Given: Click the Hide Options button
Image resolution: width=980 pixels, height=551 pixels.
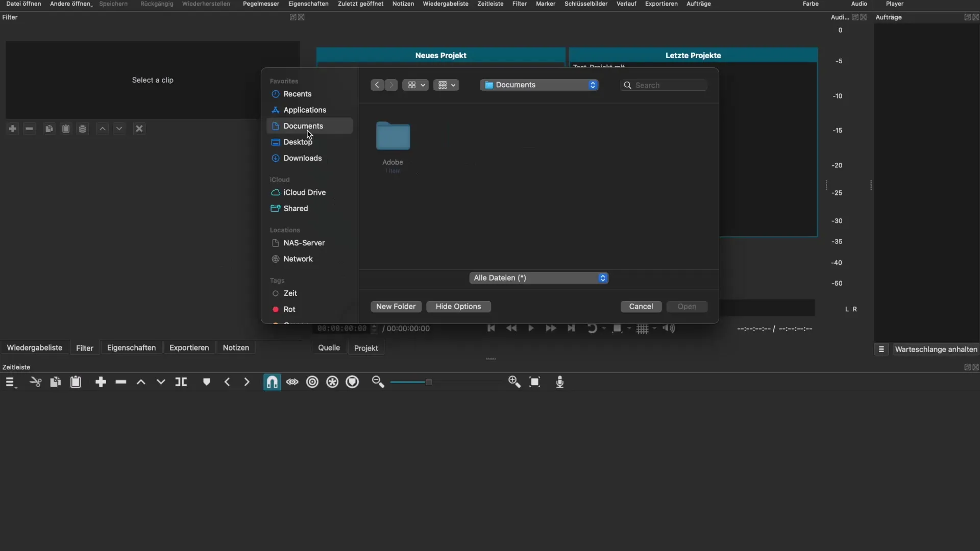Looking at the screenshot, I should coord(458,307).
